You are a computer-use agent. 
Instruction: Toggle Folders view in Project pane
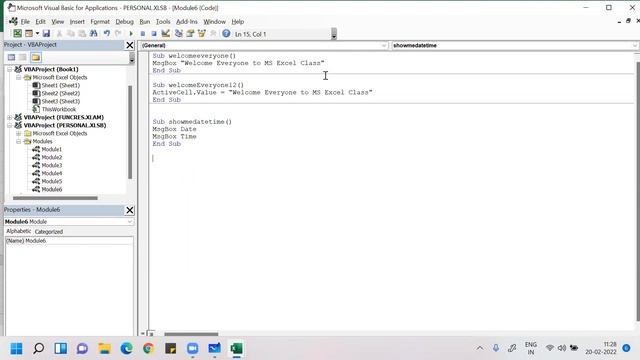(36, 58)
